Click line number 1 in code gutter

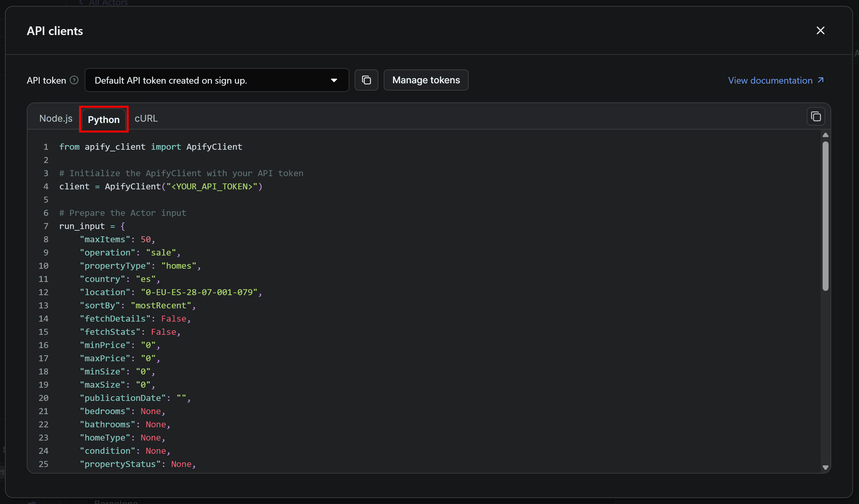46,147
